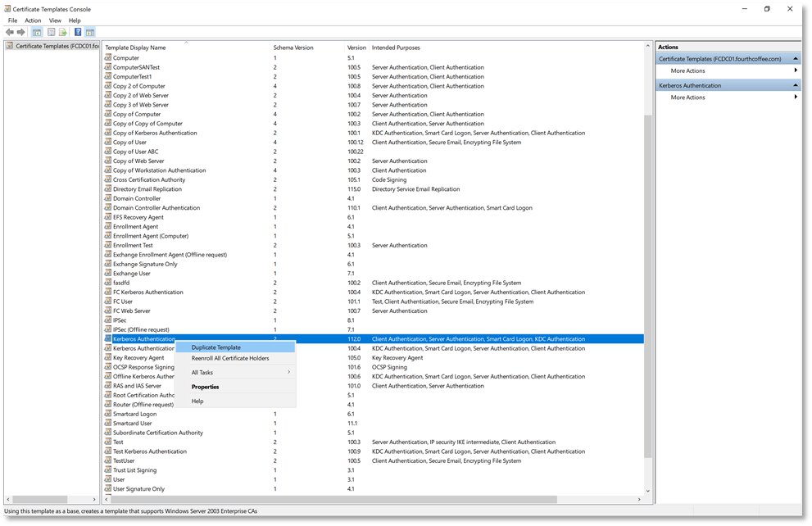This screenshot has width=812, height=526.
Task: Open the Action menu in the menu bar
Action: pyautogui.click(x=33, y=20)
